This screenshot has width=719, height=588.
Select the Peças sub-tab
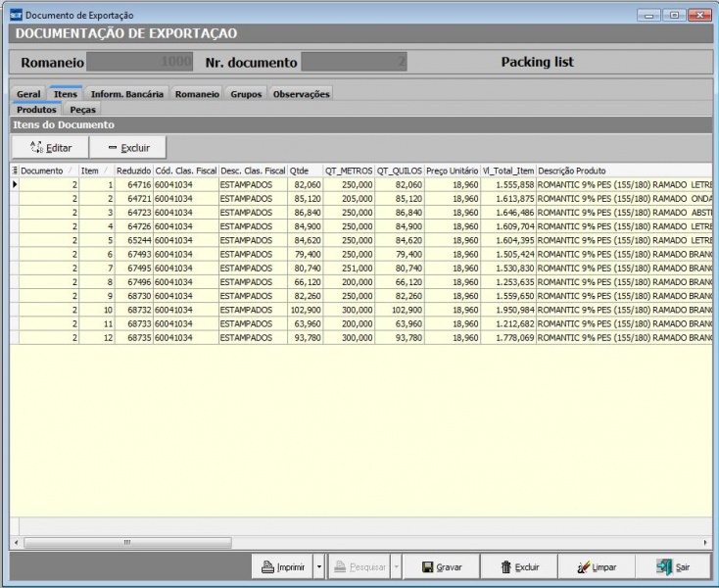click(82, 110)
